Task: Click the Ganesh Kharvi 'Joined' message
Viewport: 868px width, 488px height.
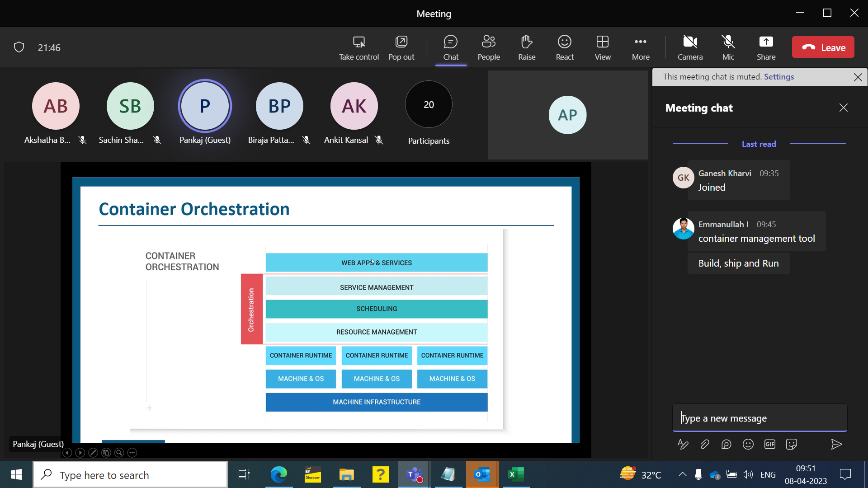Action: [x=738, y=180]
